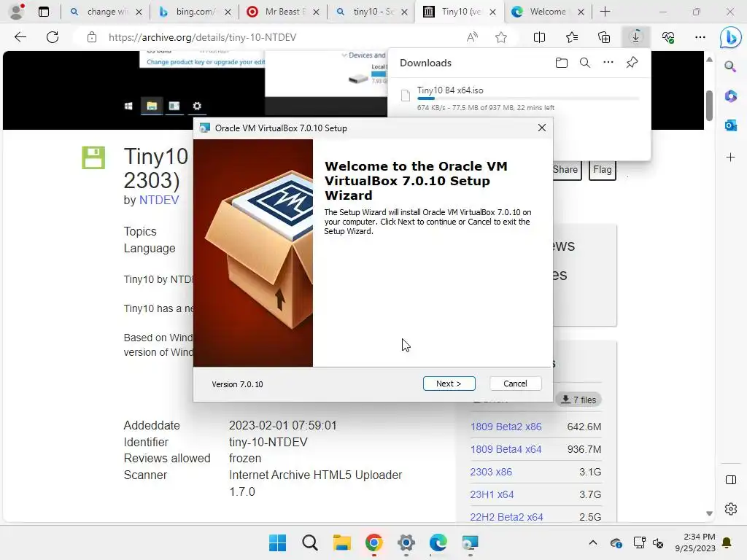Viewport: 747px width, 560px height.
Task: Open Windows Start menu
Action: [x=277, y=542]
